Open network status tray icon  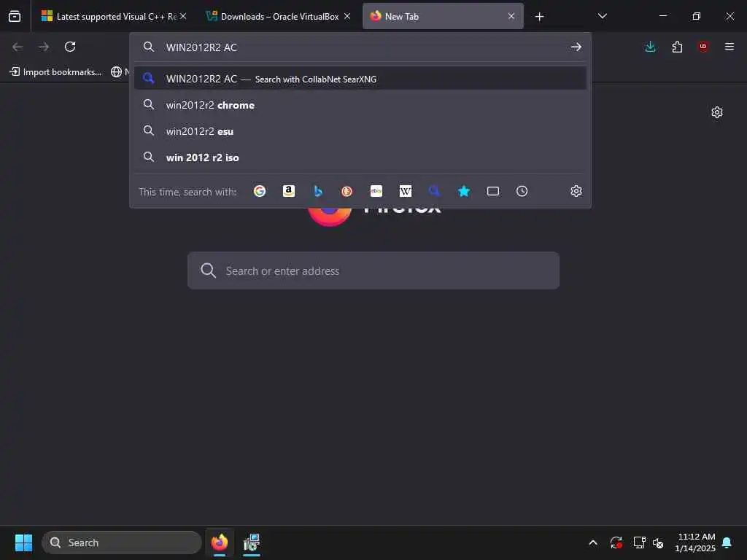coord(639,542)
